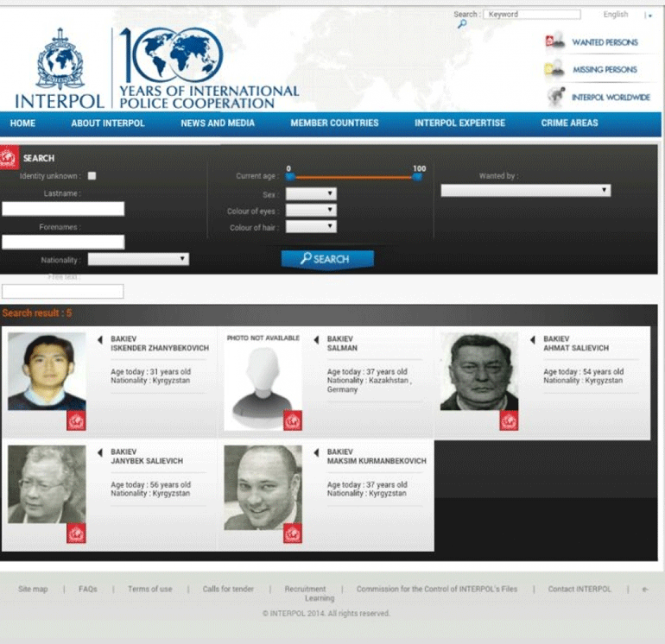Click the red notice icon beside SEARCH heading
Image resolution: width=665 pixels, height=644 pixels.
click(9, 158)
